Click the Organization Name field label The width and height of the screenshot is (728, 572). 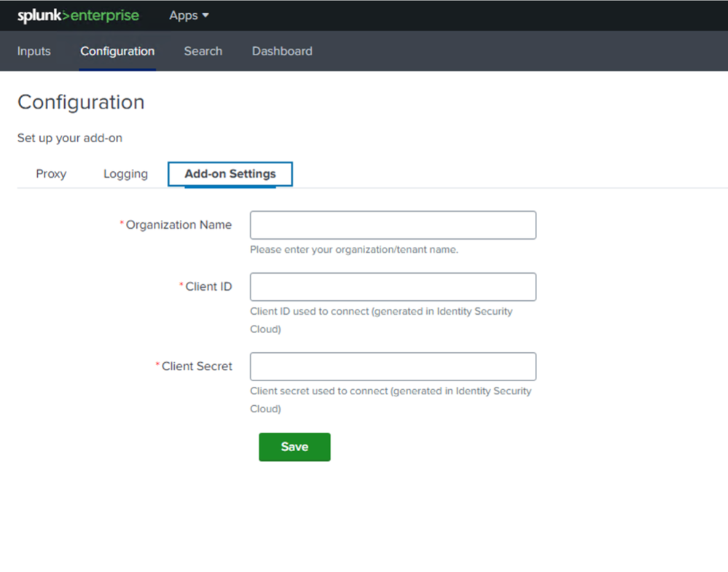pos(179,224)
